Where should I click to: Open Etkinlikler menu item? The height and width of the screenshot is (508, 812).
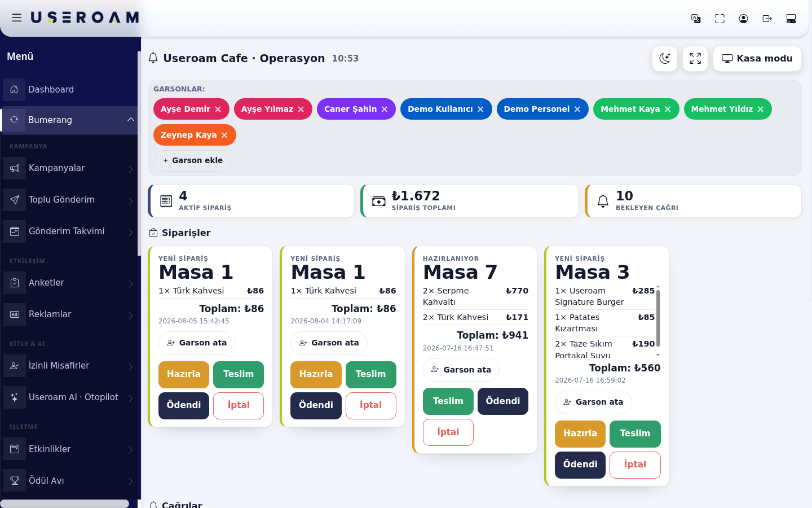tap(69, 449)
